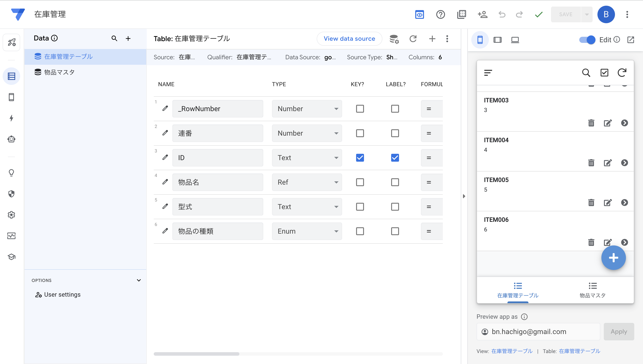Open the Security shield section
This screenshot has width=643, height=364.
coord(11,194)
